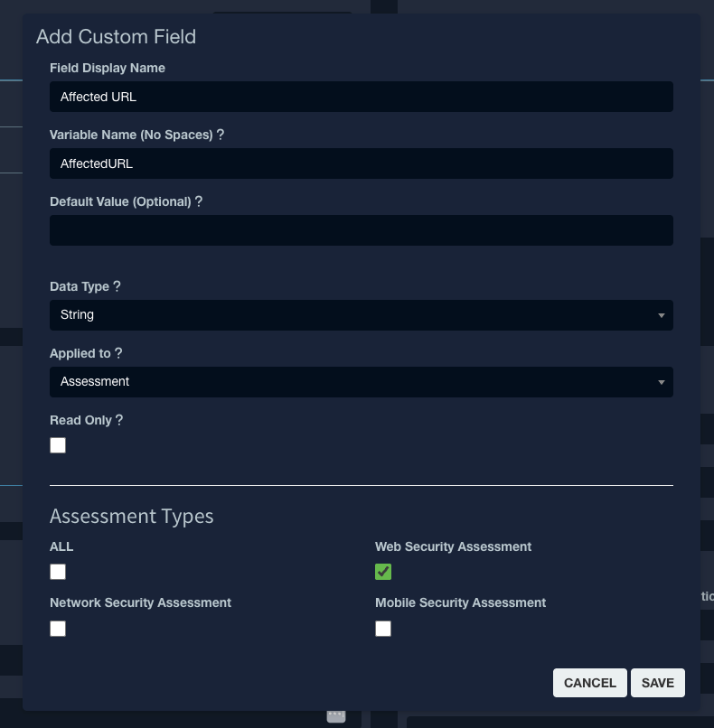Click the Variable Name help question mark
This screenshot has height=728, width=714.
pos(221,135)
